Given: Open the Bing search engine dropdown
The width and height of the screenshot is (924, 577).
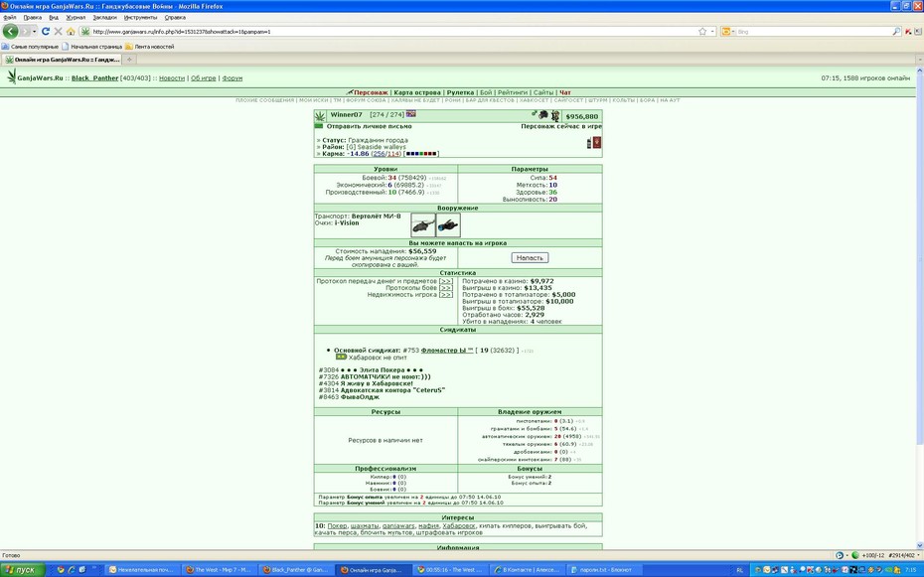Looking at the screenshot, I should (727, 31).
